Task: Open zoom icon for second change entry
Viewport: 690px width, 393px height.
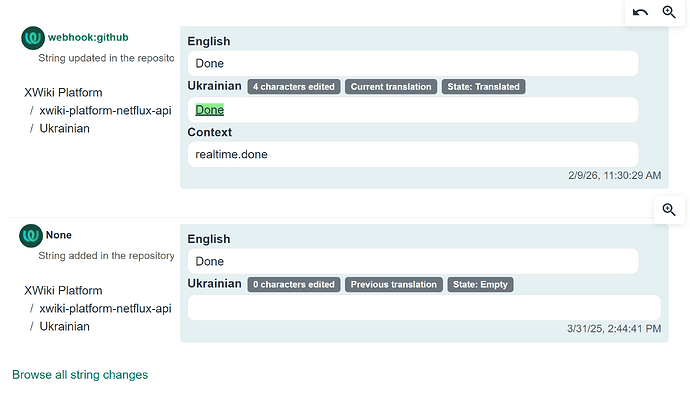Action: [x=669, y=210]
